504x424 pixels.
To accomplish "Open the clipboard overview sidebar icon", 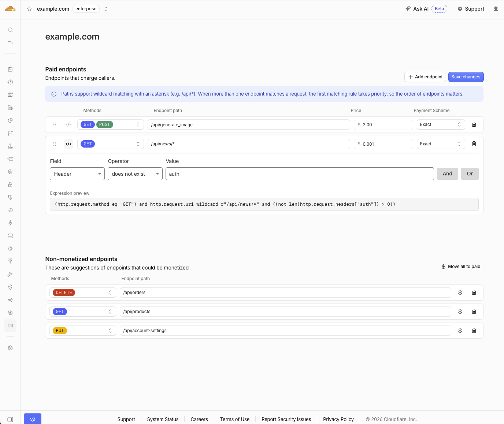I will (x=10, y=69).
